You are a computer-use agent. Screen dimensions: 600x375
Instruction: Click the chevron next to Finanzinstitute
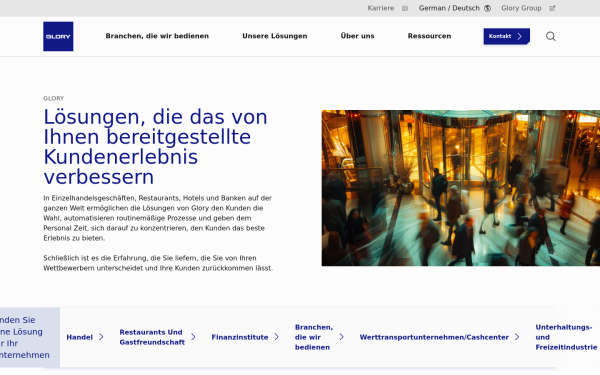pos(276,337)
